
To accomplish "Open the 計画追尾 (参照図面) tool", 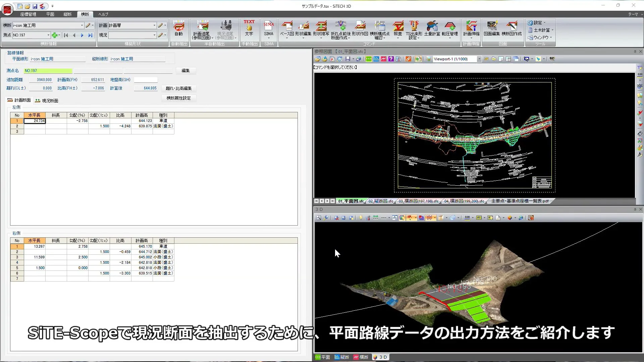I will (x=203, y=29).
